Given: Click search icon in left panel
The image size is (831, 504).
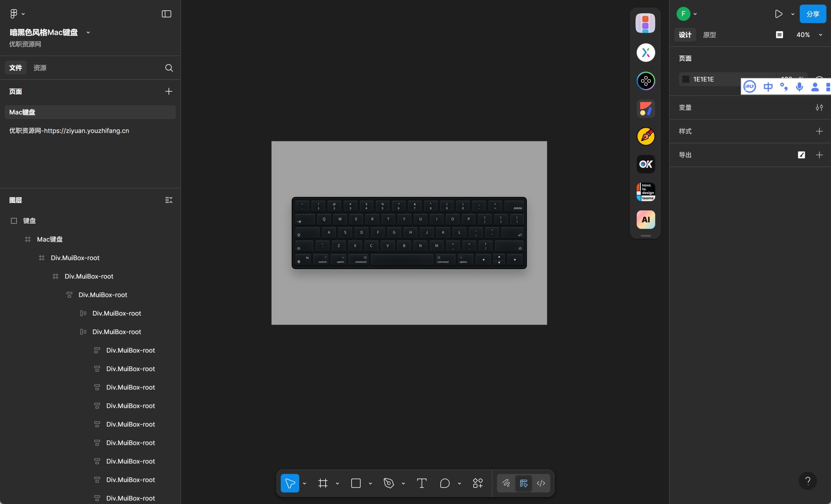Looking at the screenshot, I should (x=169, y=68).
